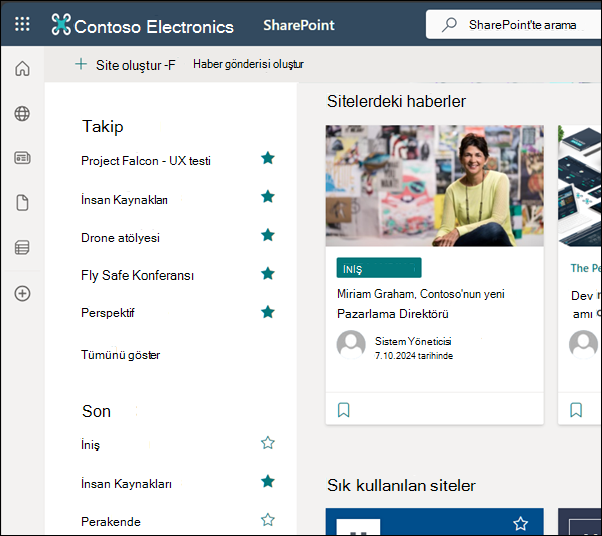Open Perspektif site link
Viewport: 602px width, 536px height.
108,313
